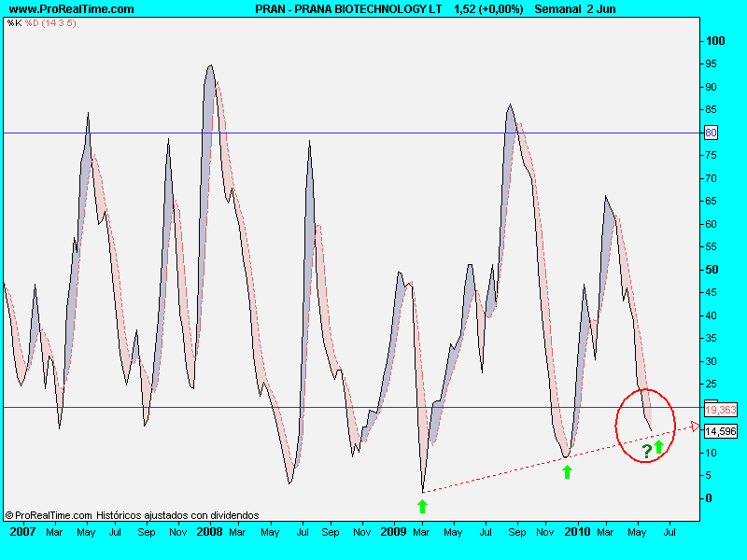
Task: Click the 19,363 %D value tag
Action: pyautogui.click(x=720, y=410)
